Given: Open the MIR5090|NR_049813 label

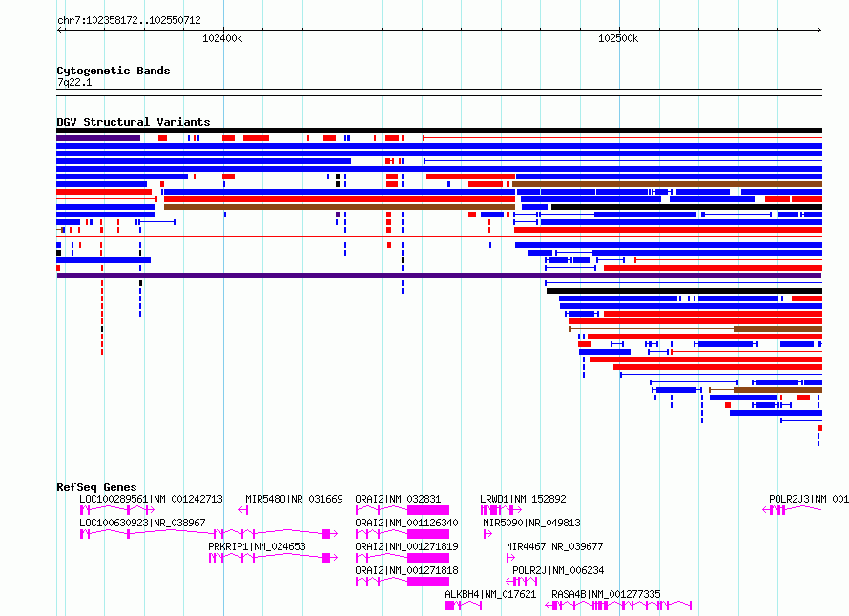Looking at the screenshot, I should coord(531,523).
